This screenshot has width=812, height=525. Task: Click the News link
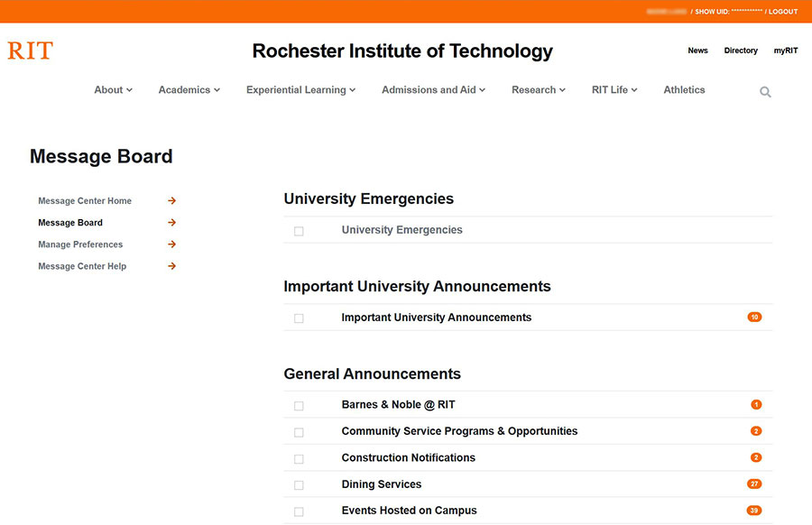click(x=697, y=51)
